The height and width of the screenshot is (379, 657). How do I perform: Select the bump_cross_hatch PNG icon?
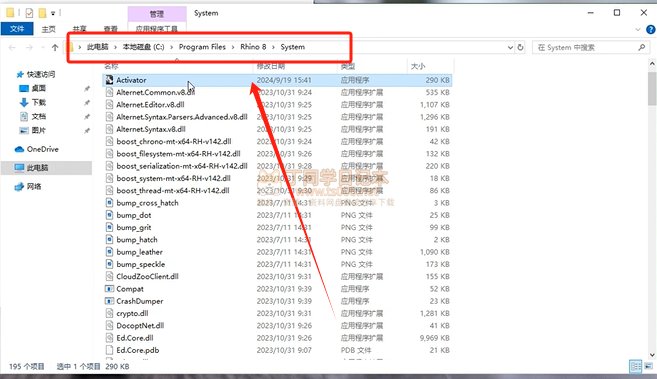tap(109, 203)
